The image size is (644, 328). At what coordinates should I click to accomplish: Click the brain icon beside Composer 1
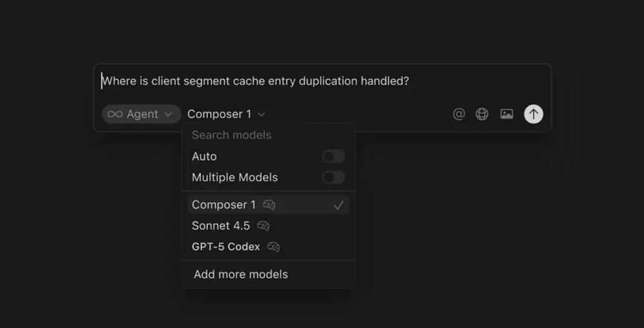click(269, 205)
